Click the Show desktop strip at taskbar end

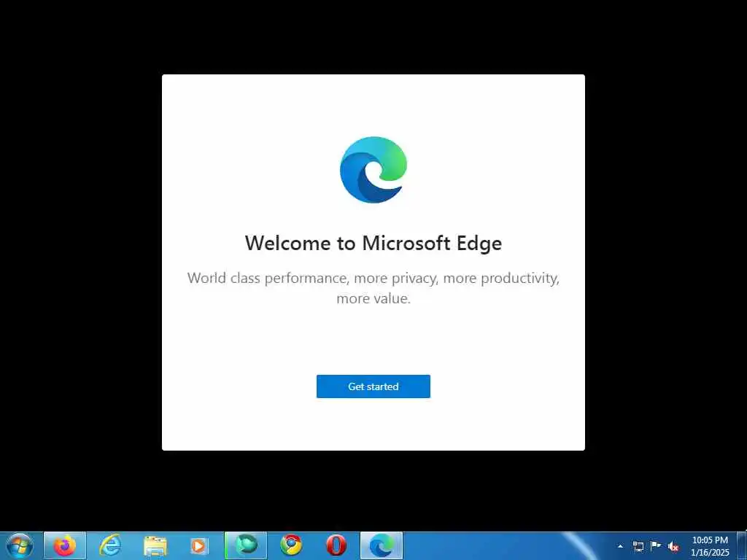click(x=742, y=546)
